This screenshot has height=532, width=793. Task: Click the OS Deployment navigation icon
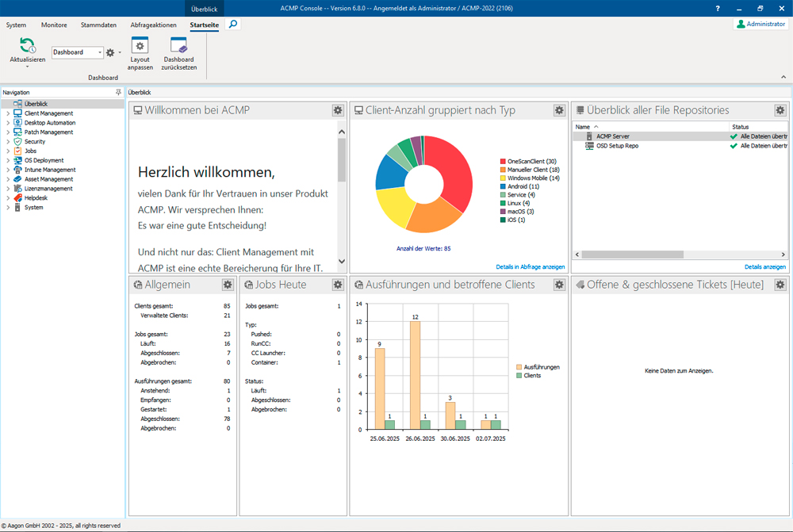pyautogui.click(x=17, y=160)
